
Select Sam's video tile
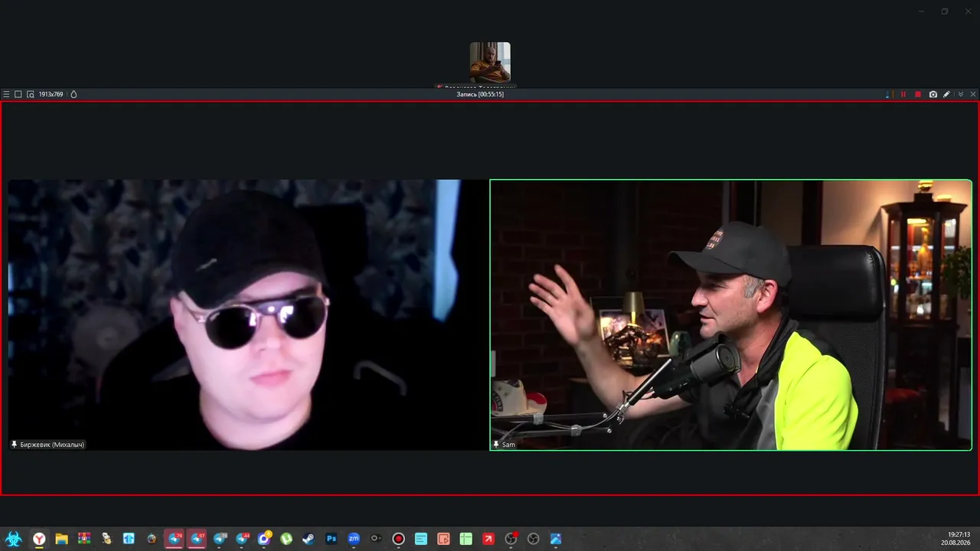(x=730, y=315)
